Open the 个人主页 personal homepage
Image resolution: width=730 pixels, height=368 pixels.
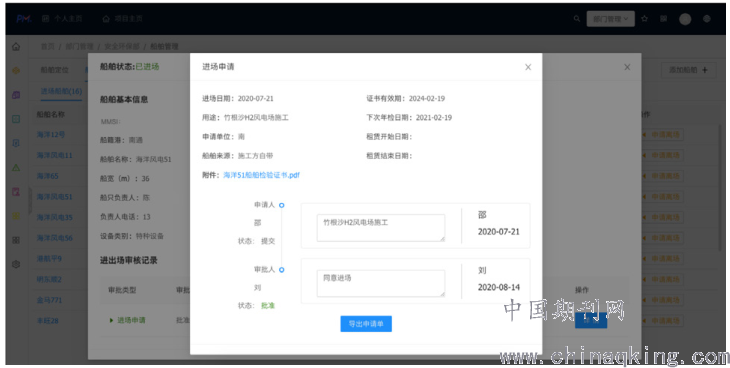coord(62,19)
